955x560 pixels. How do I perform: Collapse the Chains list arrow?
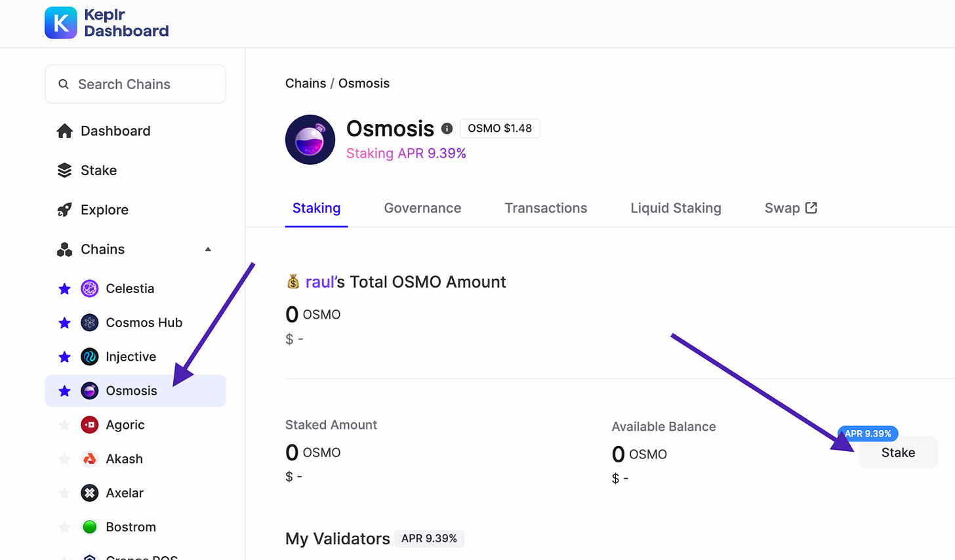pos(208,249)
